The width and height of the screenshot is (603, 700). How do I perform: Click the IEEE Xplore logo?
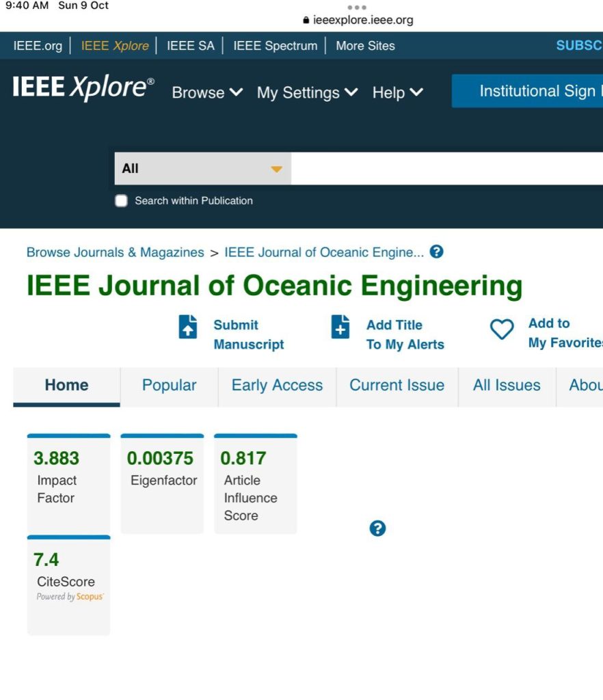pyautogui.click(x=83, y=87)
